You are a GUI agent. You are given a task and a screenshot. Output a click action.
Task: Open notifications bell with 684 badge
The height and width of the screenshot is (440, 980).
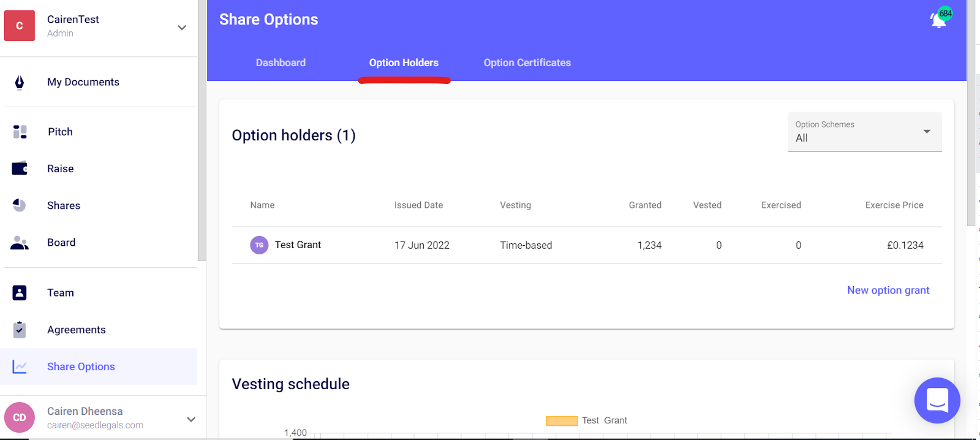[939, 20]
